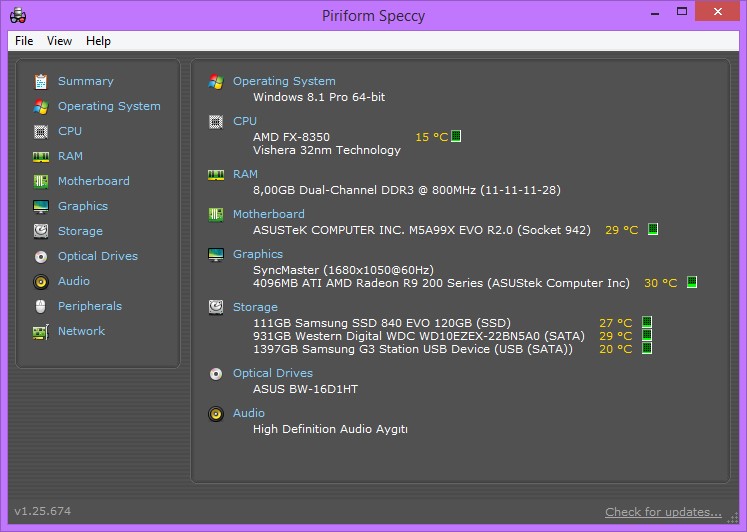The image size is (747, 532).
Task: Click the Summary icon in sidebar
Action: (x=41, y=81)
